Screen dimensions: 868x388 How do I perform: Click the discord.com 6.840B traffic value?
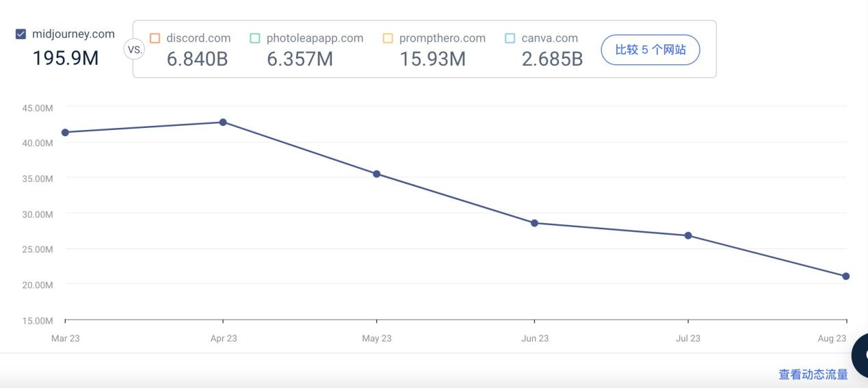coord(197,60)
